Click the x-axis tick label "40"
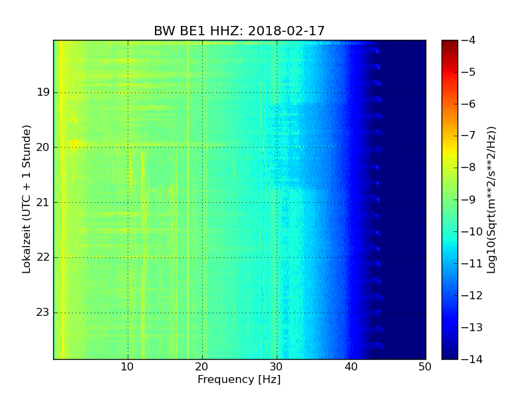 (x=351, y=367)
